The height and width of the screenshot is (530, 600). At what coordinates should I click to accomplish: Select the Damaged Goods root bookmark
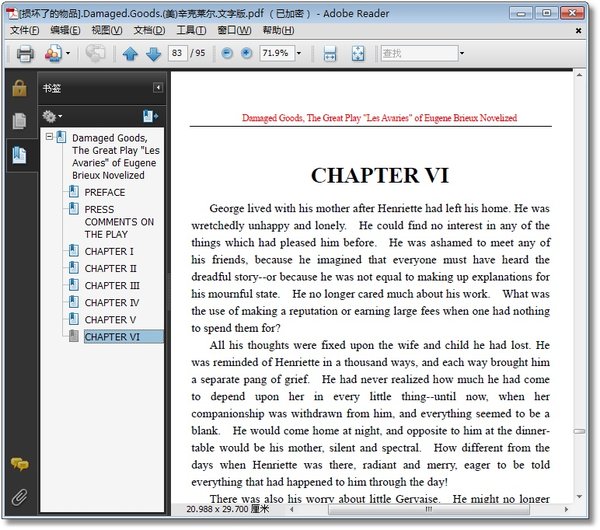116,157
